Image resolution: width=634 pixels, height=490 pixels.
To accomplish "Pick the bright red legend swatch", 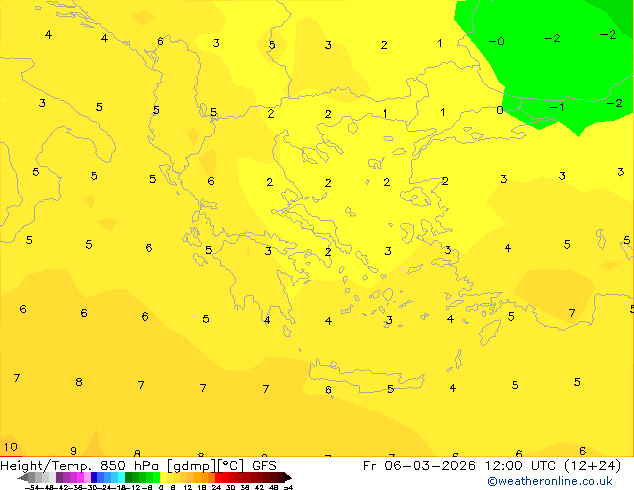I will [218, 478].
